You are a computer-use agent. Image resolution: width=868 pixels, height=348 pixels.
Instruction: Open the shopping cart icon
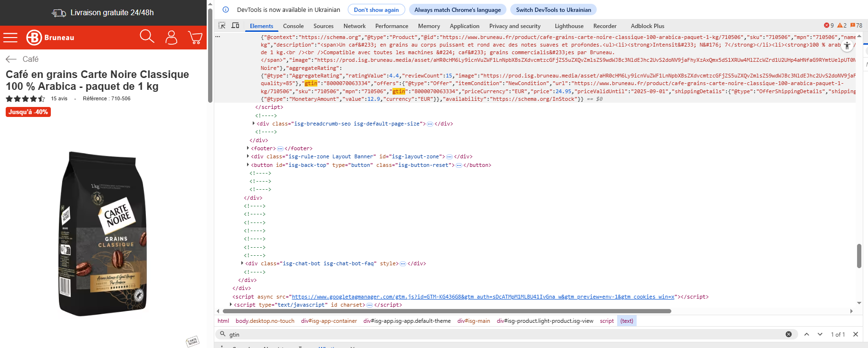point(195,37)
